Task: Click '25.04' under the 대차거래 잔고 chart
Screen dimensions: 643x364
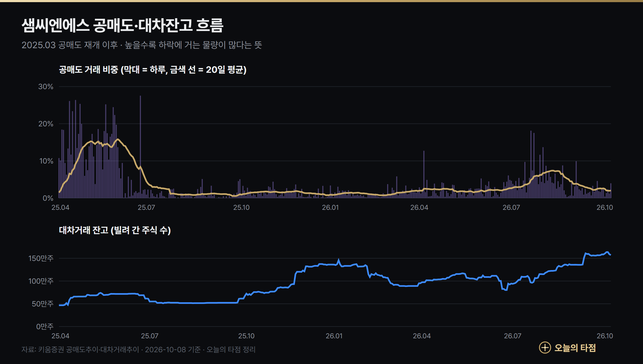Action: click(x=60, y=336)
